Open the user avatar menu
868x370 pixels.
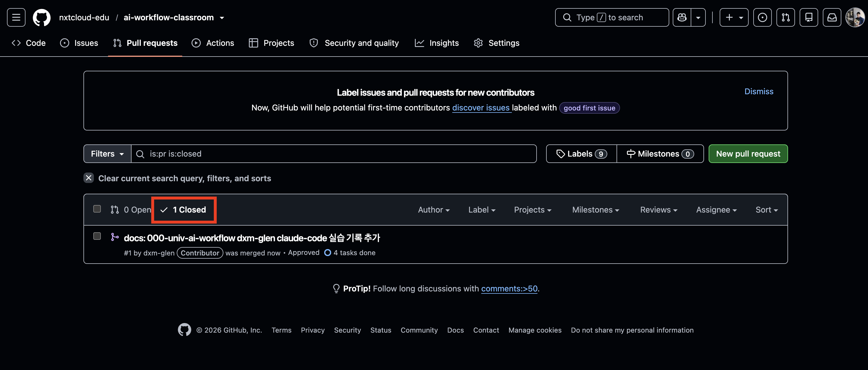click(x=855, y=17)
